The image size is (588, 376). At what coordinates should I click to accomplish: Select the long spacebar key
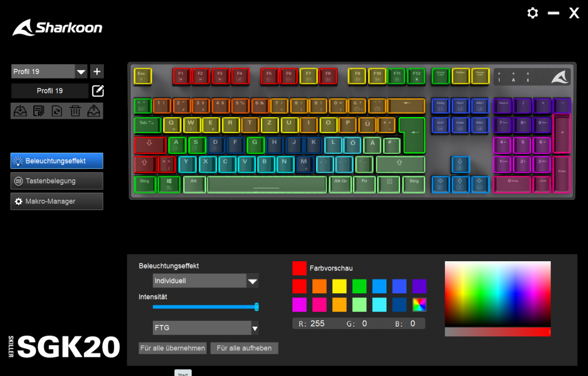click(266, 184)
